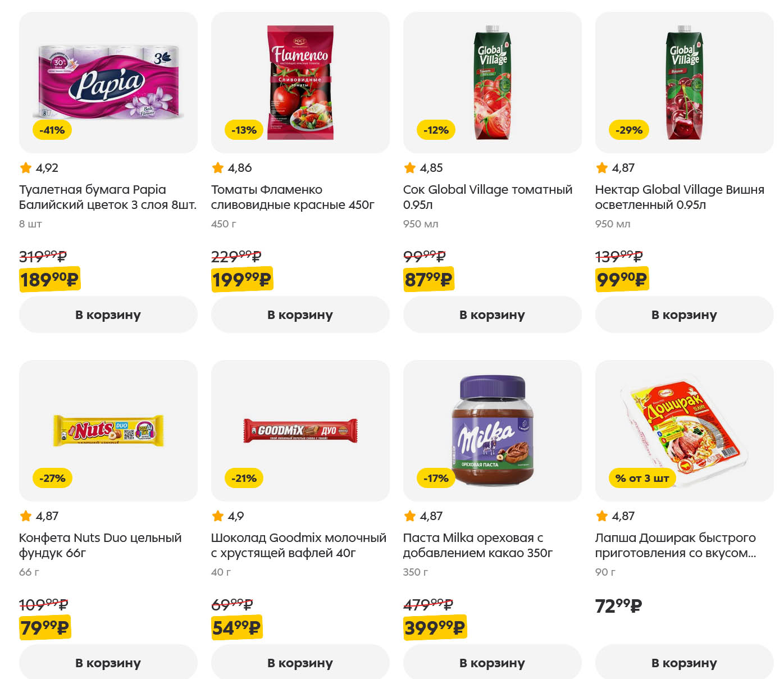784x679 pixels.
Task: Click the -21% badge on Goodmix chocolate
Action: pos(244,479)
